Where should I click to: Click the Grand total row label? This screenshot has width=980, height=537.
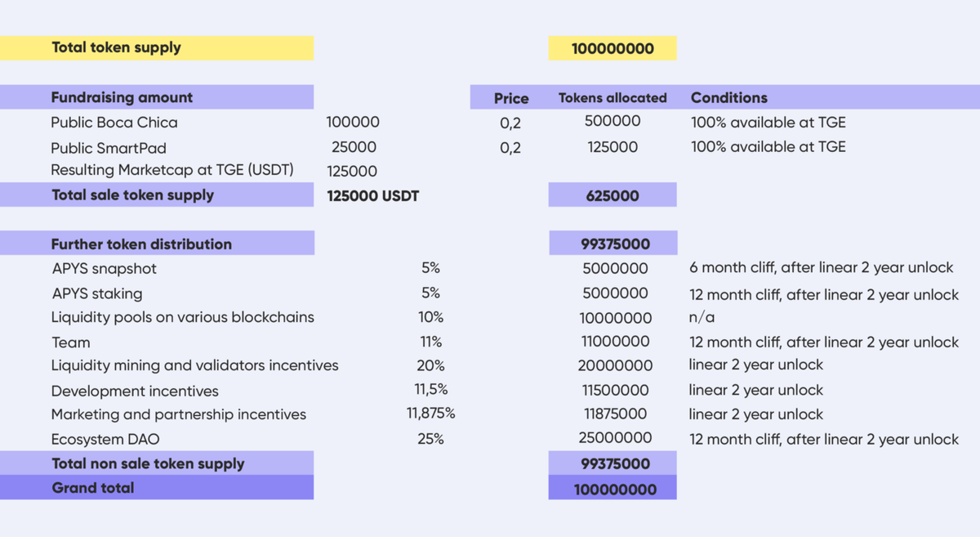(93, 488)
